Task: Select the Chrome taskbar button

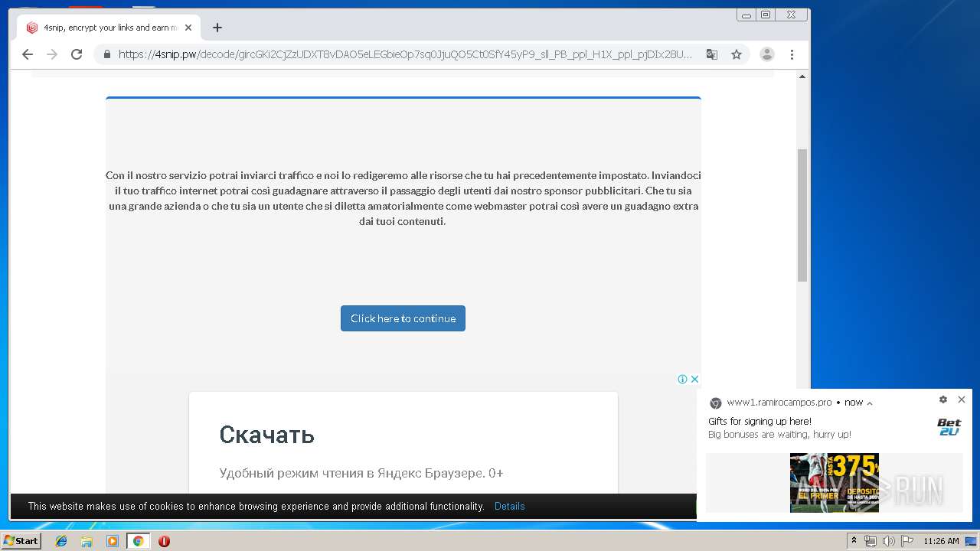Action: pyautogui.click(x=139, y=541)
